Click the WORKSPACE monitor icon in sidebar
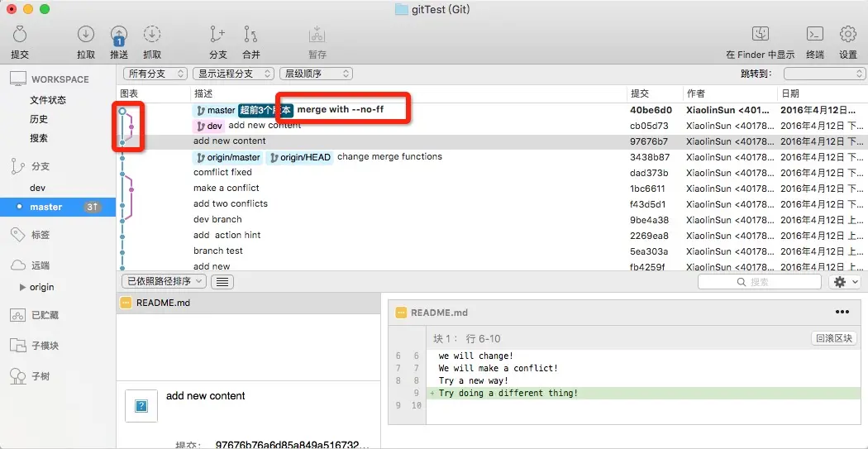Image resolution: width=868 pixels, height=449 pixels. tap(18, 79)
